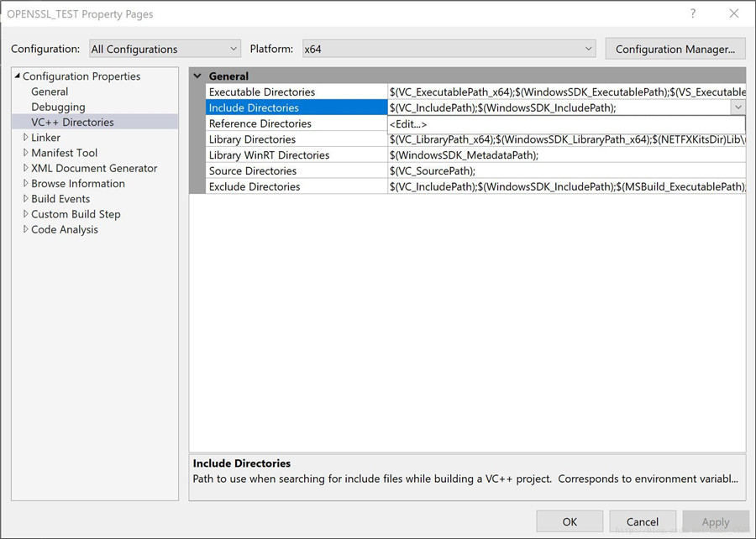Select Reference Directories property row

(x=297, y=123)
